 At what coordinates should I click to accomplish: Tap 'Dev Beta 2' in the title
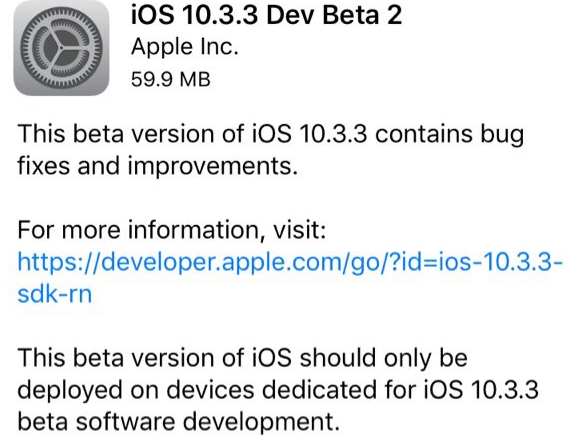(x=334, y=15)
